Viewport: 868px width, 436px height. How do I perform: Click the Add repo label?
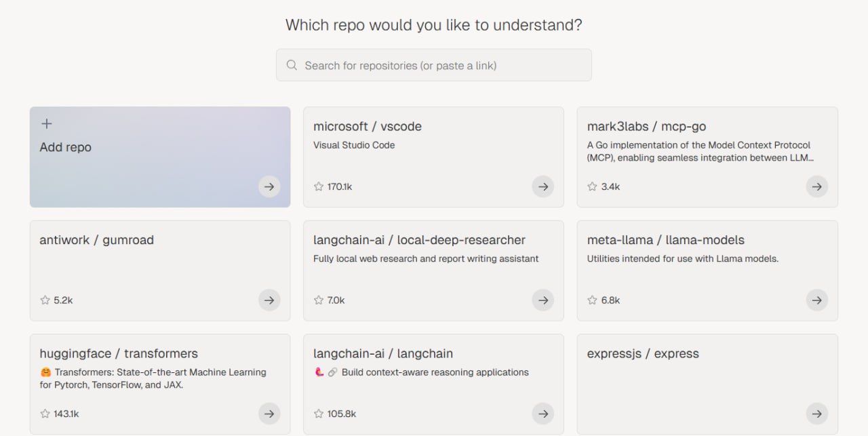[65, 147]
